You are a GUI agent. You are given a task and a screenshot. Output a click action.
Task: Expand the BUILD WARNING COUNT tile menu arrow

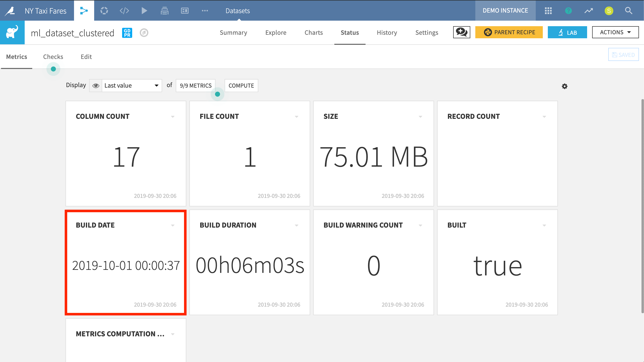(420, 225)
